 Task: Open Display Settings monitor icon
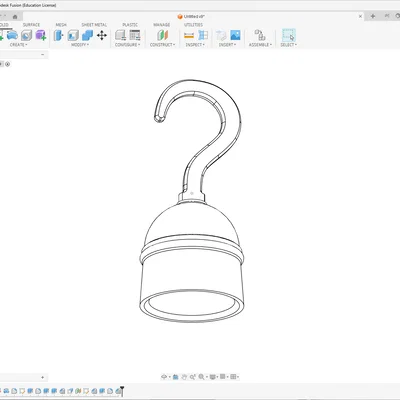[x=212, y=377]
